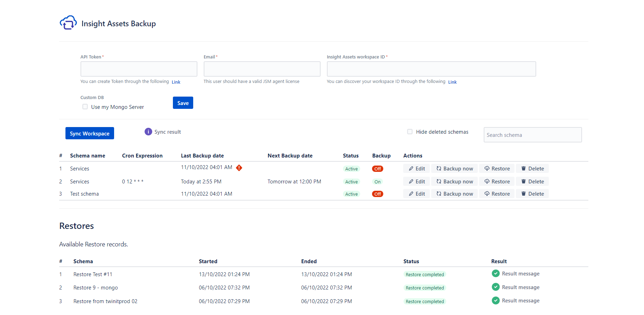
Task: Click the Active status badge in the first Services row
Action: click(351, 169)
